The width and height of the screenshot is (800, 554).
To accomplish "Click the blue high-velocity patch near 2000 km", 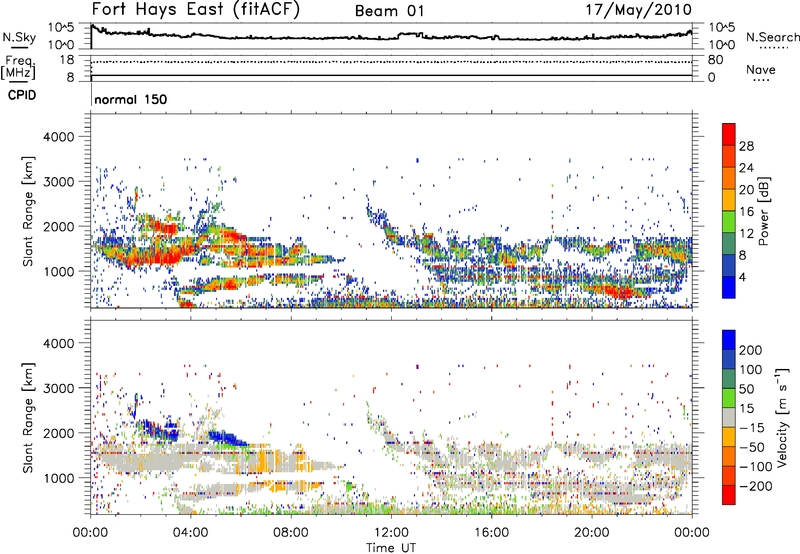I will pyautogui.click(x=228, y=437).
